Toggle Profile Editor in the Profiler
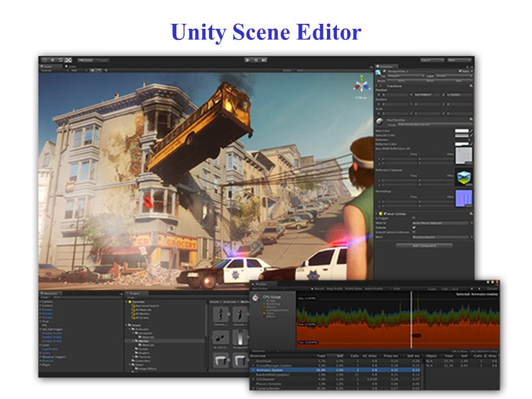Screen dimensions: 532x399 [x=354, y=289]
